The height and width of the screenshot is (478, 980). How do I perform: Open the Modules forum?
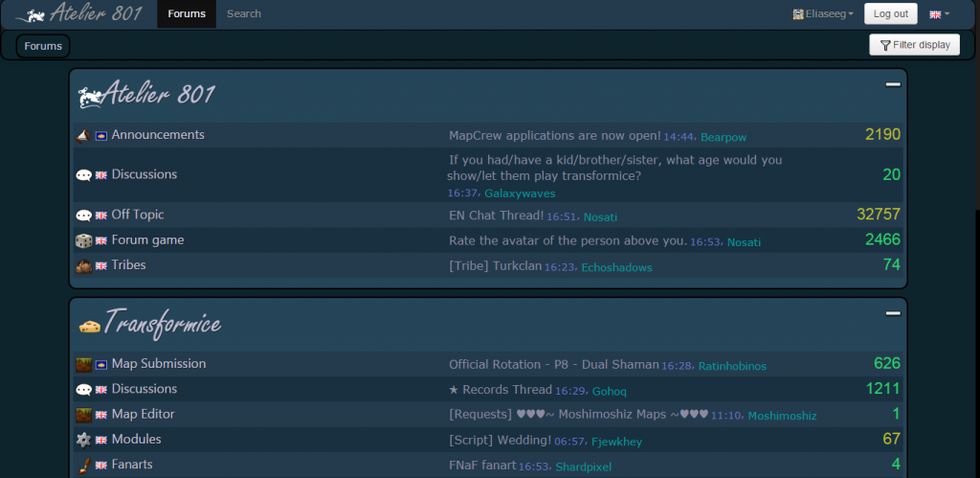136,440
